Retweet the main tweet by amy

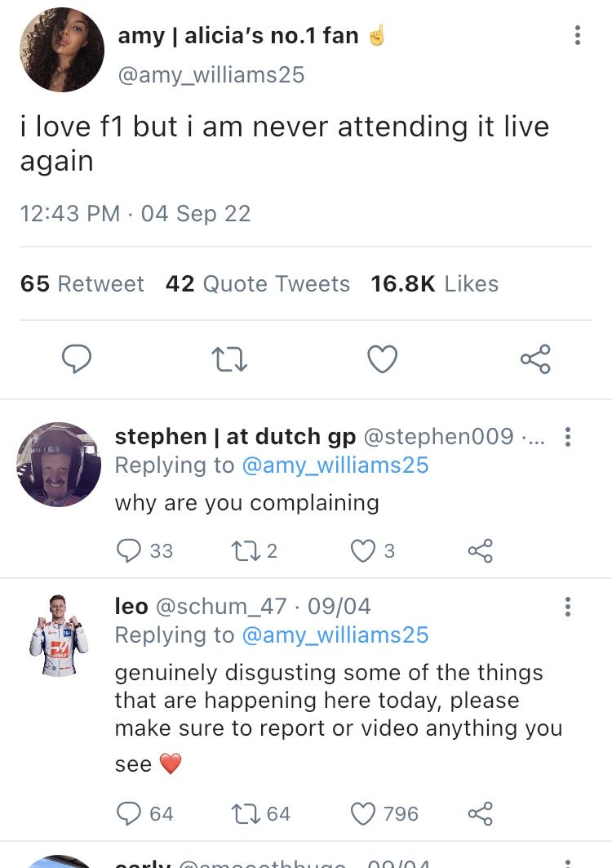pyautogui.click(x=228, y=359)
